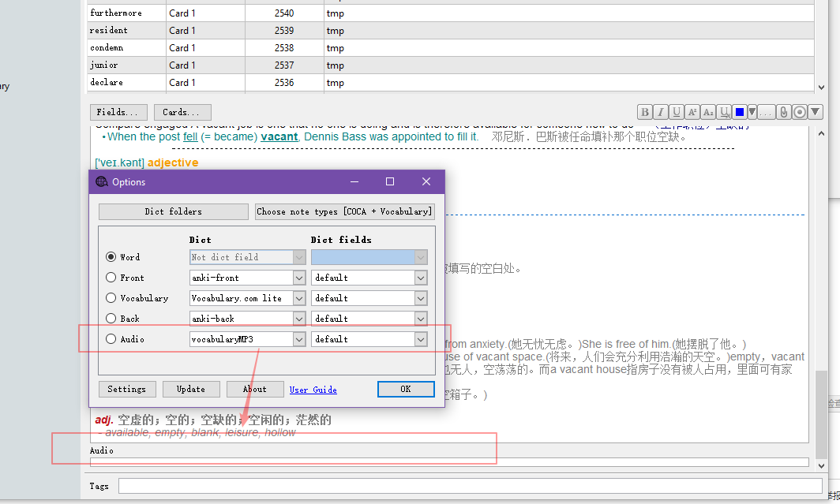Select the Vocabulary radio button
The height and width of the screenshot is (504, 840).
(111, 297)
